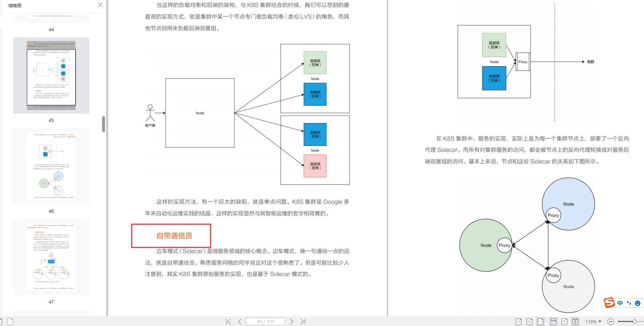Open page 46 thumbnail
Image resolution: width=644 pixels, height=326 pixels.
(51, 166)
